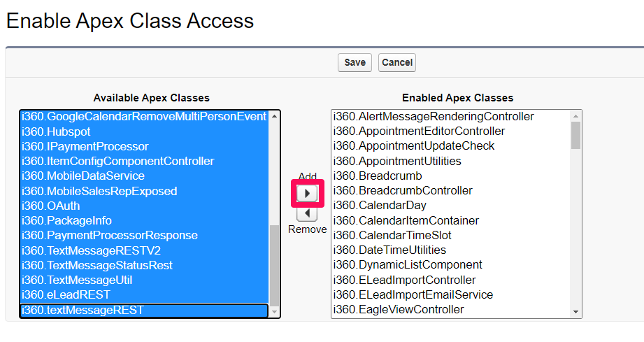Click the Remove left-arrow button
Viewport: 644px width, 342px height.
(307, 213)
